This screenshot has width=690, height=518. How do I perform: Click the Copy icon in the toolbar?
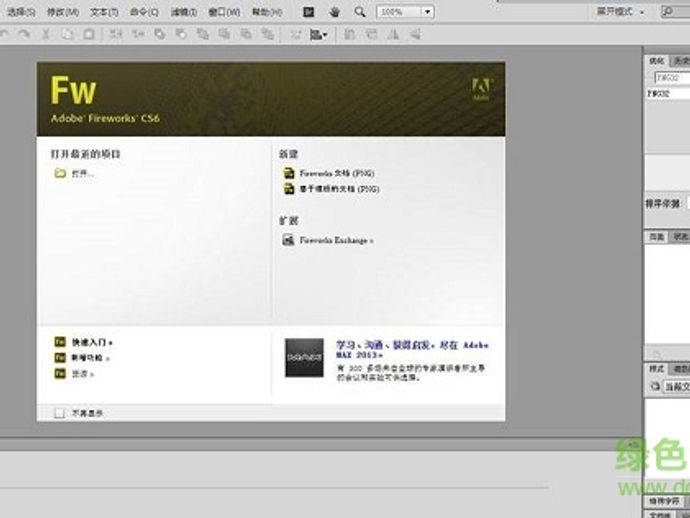67,34
